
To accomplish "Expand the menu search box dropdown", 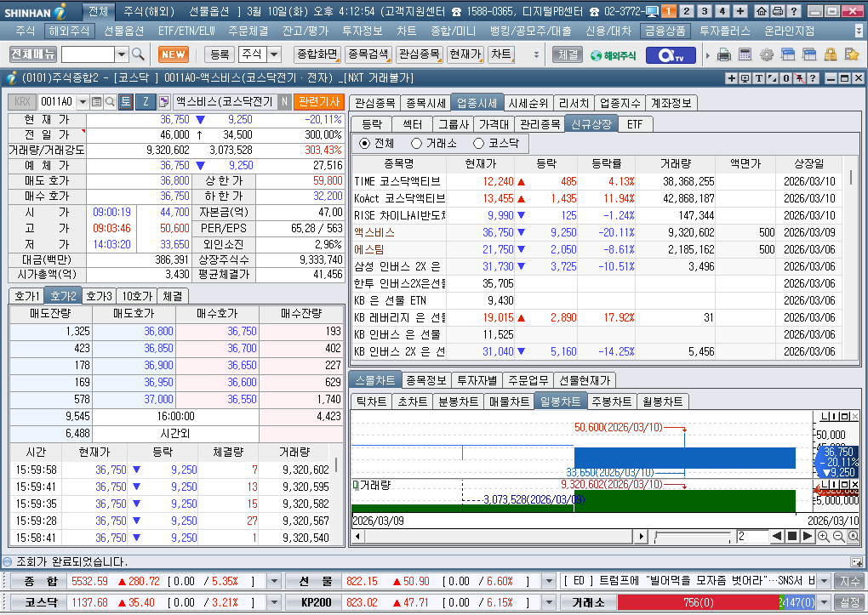I will pos(121,54).
